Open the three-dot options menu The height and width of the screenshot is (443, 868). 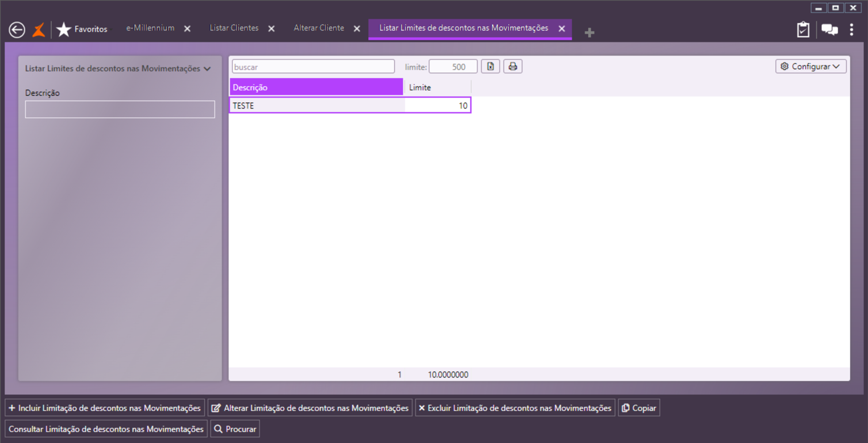pos(851,30)
